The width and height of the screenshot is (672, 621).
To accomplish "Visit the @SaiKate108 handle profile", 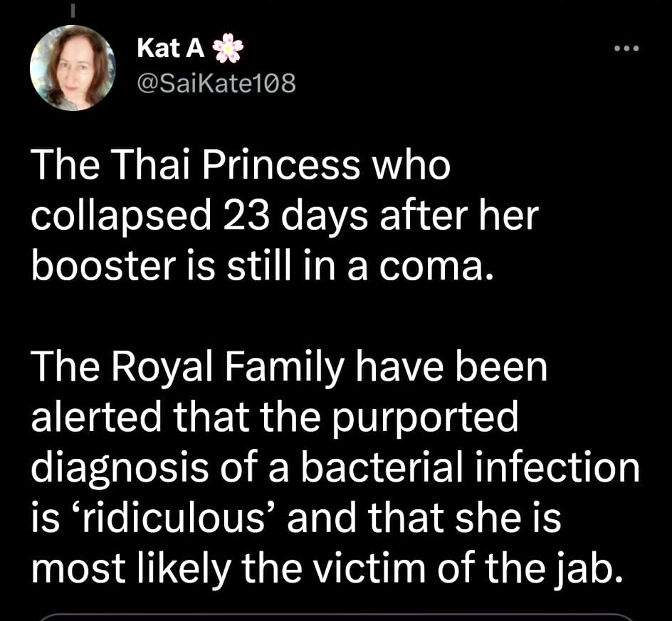I will tap(216, 83).
